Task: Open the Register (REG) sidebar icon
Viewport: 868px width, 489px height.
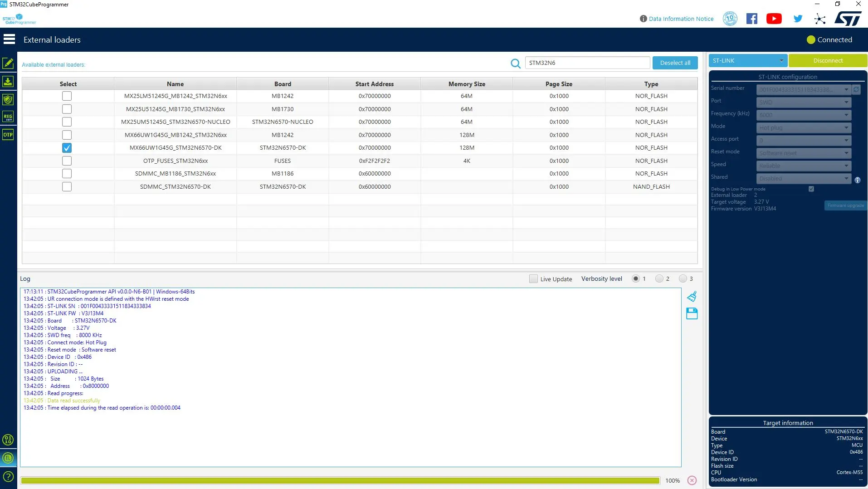Action: [x=8, y=117]
